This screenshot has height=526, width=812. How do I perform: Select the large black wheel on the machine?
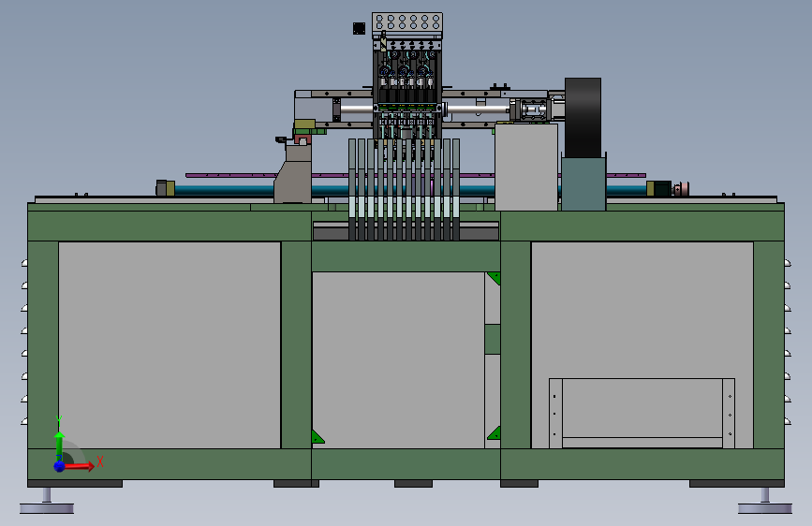click(x=583, y=118)
